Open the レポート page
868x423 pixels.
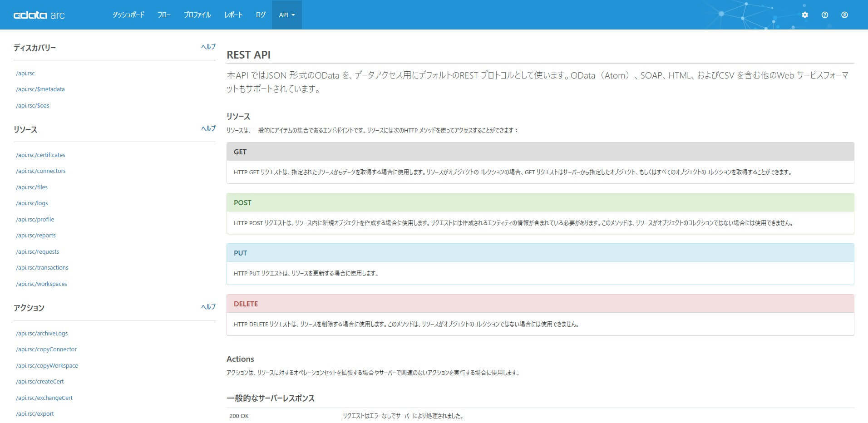pos(233,15)
